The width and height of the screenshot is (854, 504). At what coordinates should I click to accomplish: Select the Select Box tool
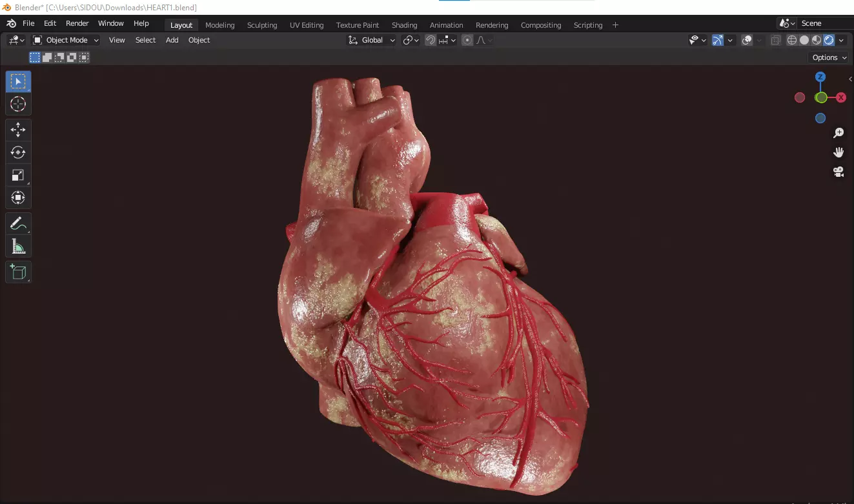[18, 81]
